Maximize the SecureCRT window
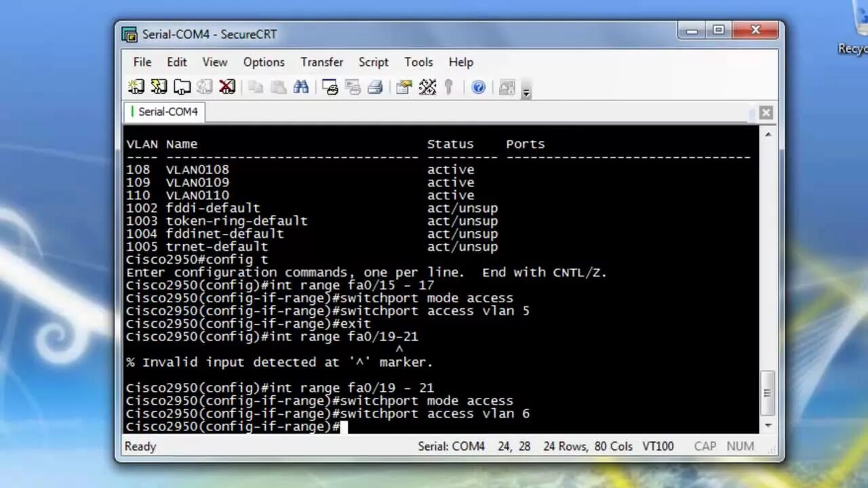This screenshot has width=868, height=488. tap(719, 30)
